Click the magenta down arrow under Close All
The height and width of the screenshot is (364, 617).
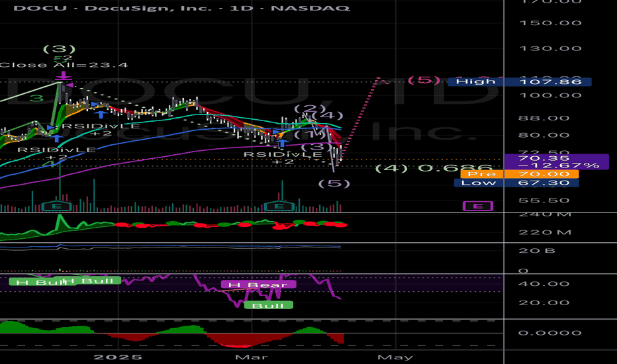point(64,75)
